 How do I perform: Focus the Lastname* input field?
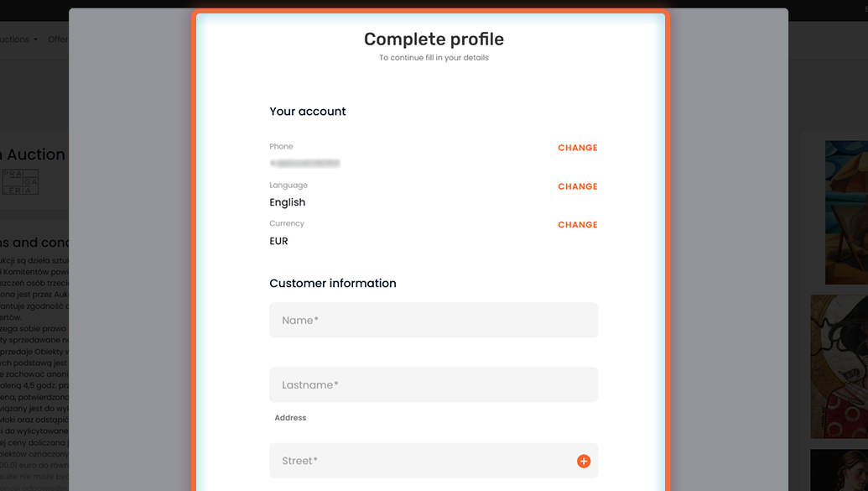[434, 384]
